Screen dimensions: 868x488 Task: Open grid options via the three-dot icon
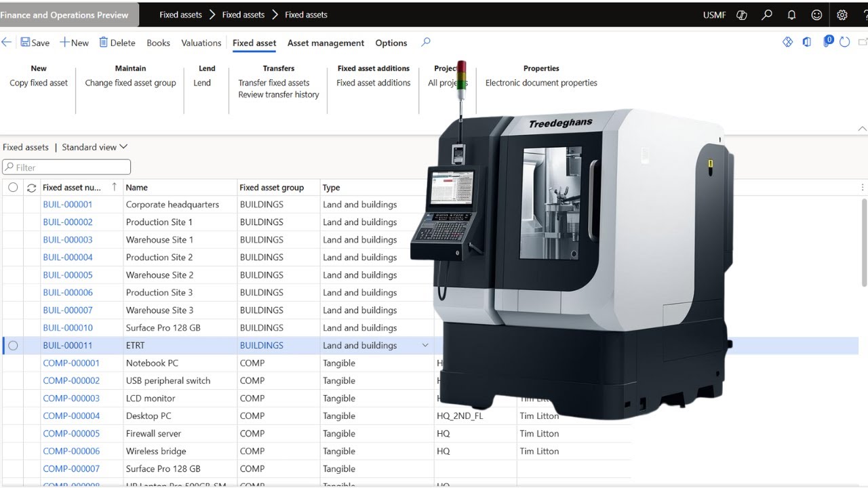tap(863, 188)
